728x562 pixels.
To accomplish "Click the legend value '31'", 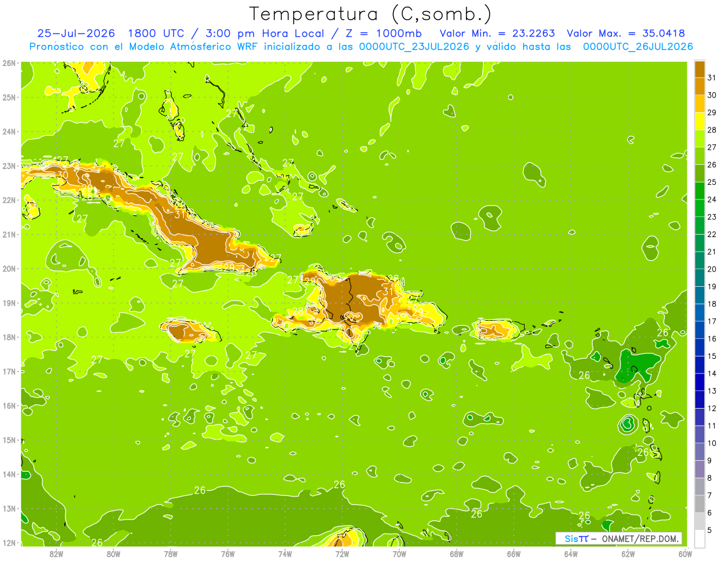I will pos(712,78).
